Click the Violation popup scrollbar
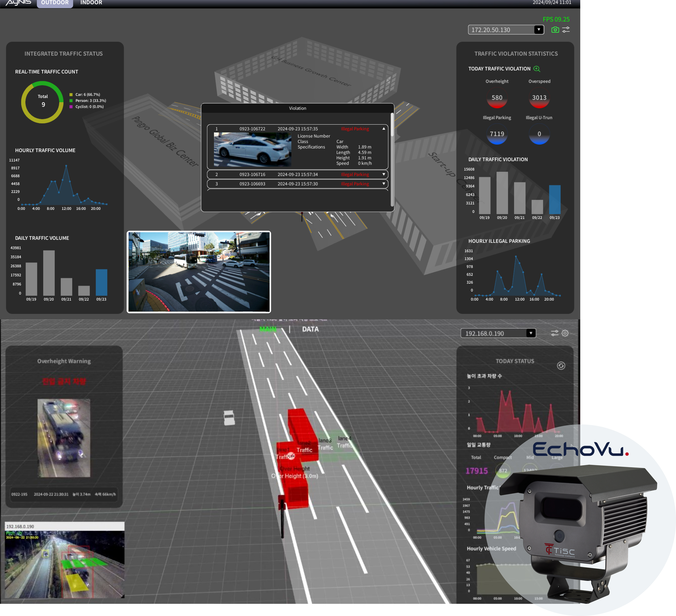676x616 pixels. tap(392, 159)
